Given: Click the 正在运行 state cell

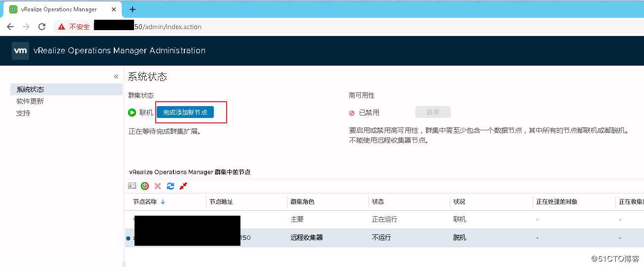Looking at the screenshot, I should pyautogui.click(x=384, y=219).
